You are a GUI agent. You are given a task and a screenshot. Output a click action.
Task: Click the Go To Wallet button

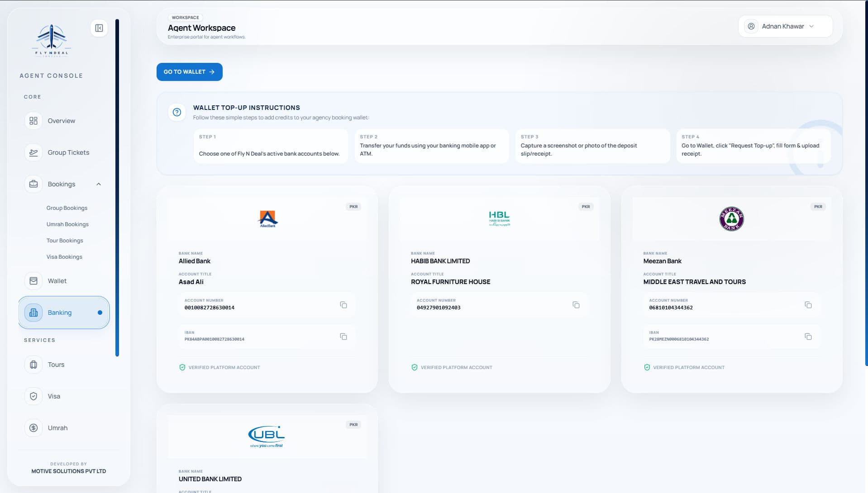190,72
